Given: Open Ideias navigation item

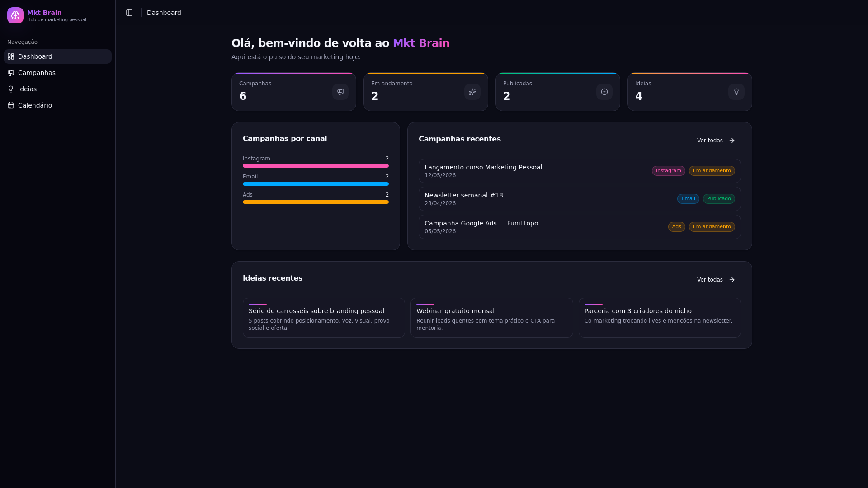Looking at the screenshot, I should pyautogui.click(x=57, y=89).
